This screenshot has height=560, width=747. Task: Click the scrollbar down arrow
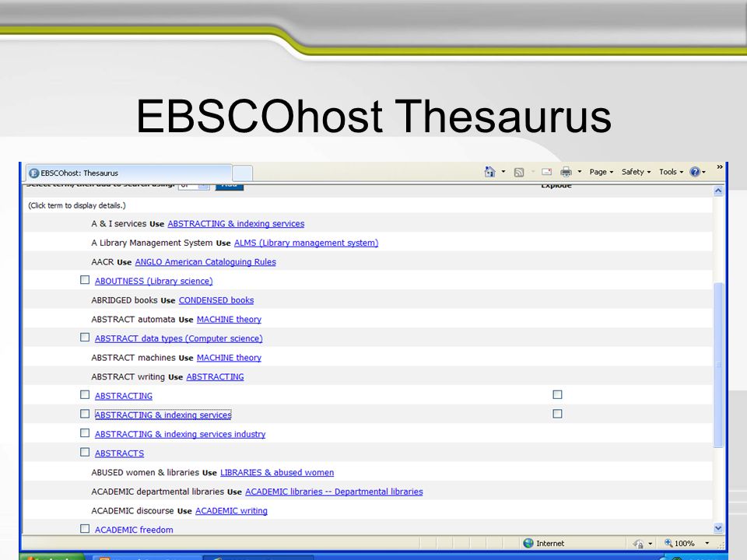point(718,527)
